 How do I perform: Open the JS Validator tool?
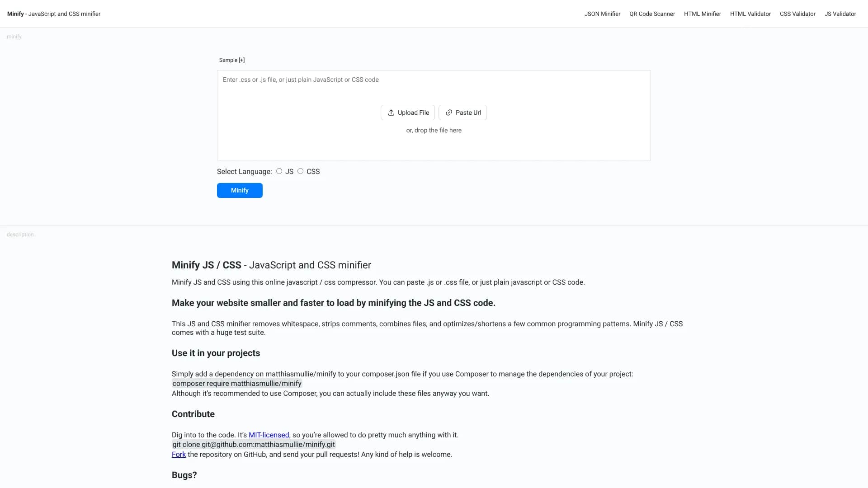pyautogui.click(x=840, y=14)
